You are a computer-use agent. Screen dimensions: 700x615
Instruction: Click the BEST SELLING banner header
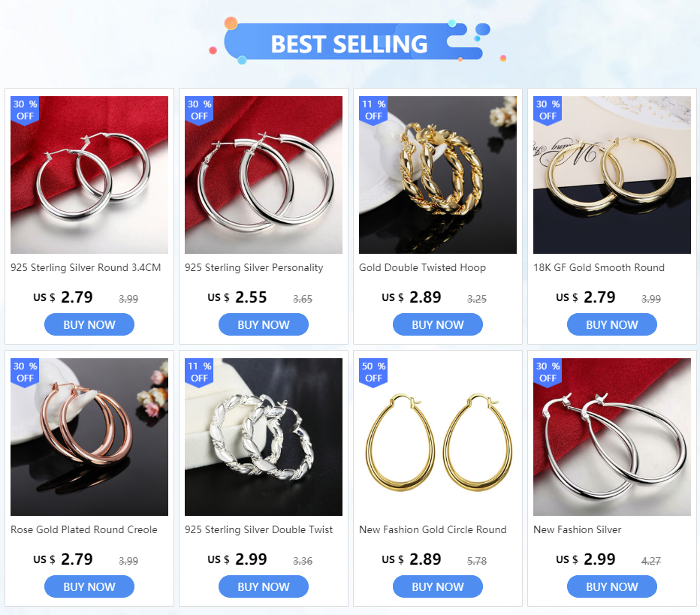coord(349,44)
